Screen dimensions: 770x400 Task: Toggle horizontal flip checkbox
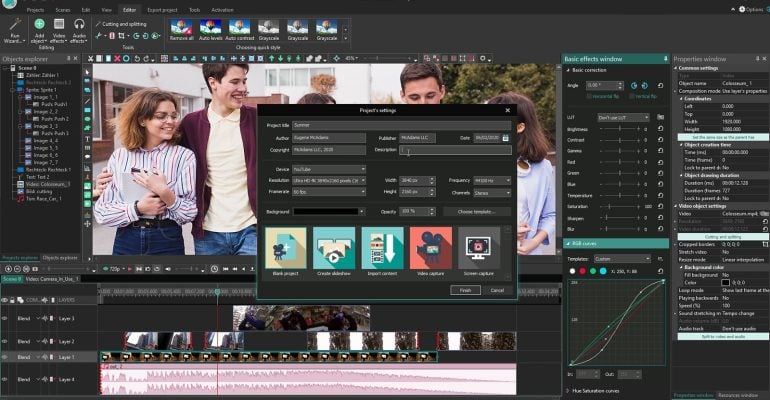pyautogui.click(x=589, y=96)
